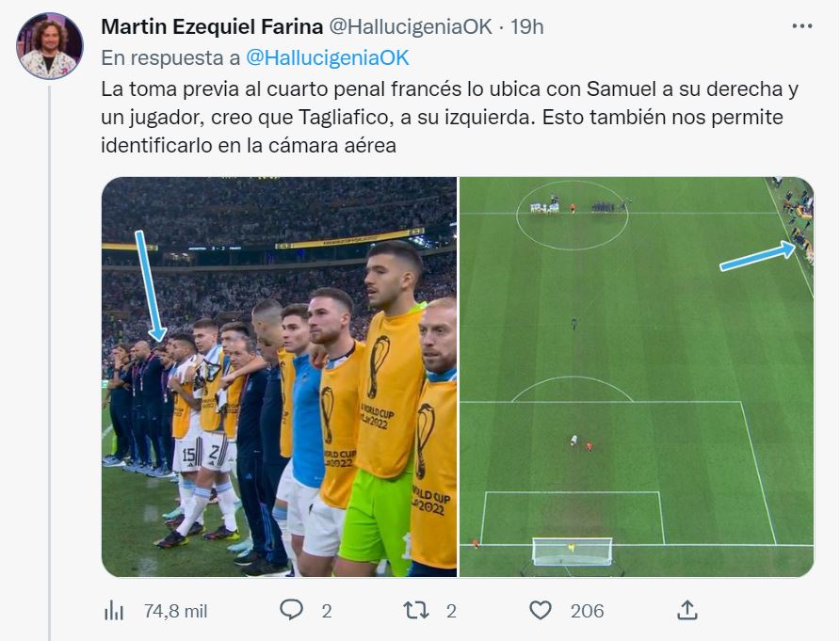
Task: Expand the three-dot more options menu
Action: [801, 26]
